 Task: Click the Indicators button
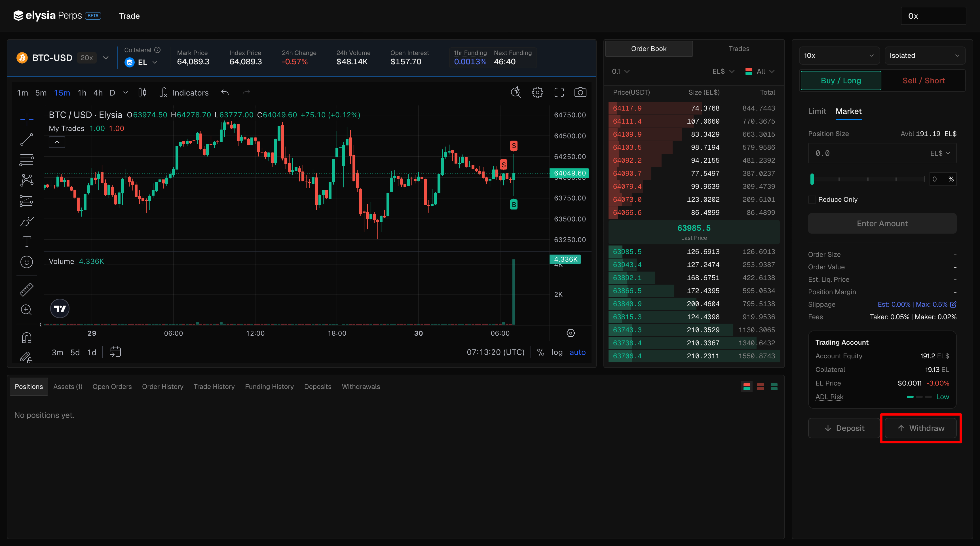pyautogui.click(x=184, y=93)
